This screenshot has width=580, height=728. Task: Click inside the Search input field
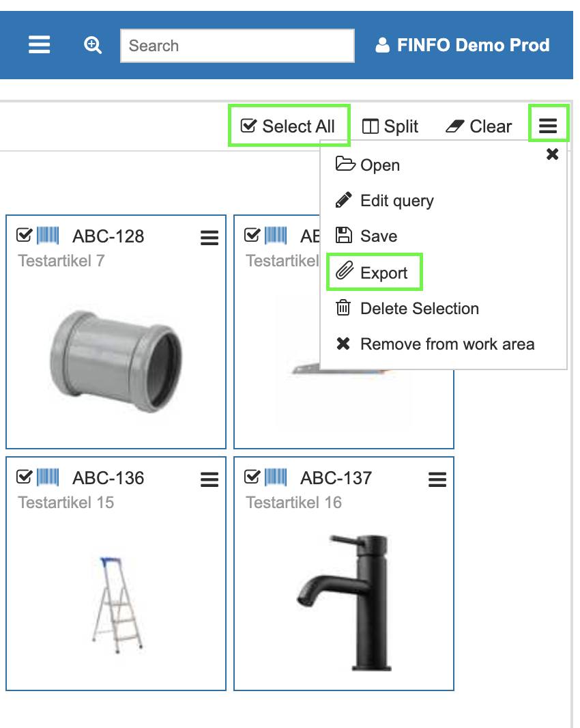click(237, 45)
